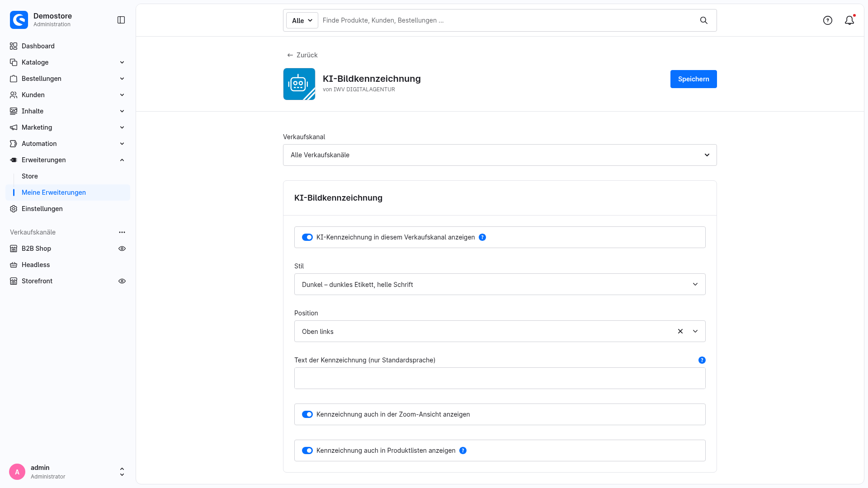868x488 pixels.
Task: Click the KI-Bildkennzeichnung robot plugin icon
Action: pyautogui.click(x=299, y=84)
